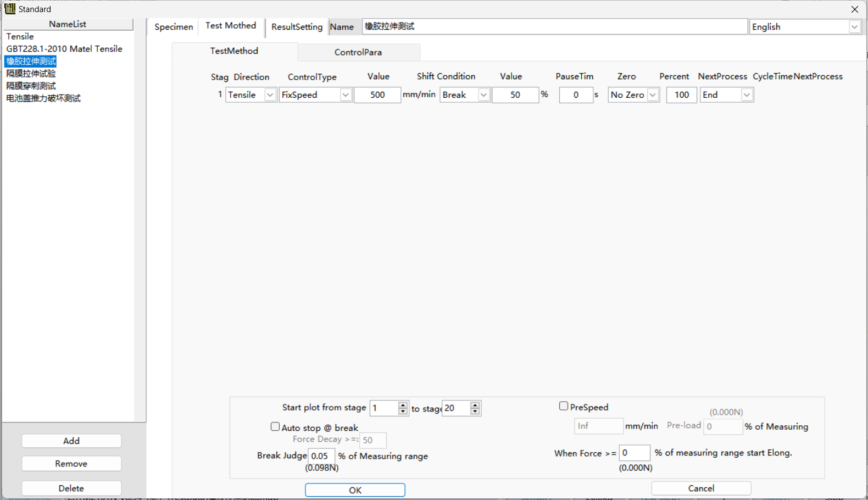This screenshot has height=500, width=868.
Task: Decrease the to stage spinner value
Action: (x=475, y=412)
